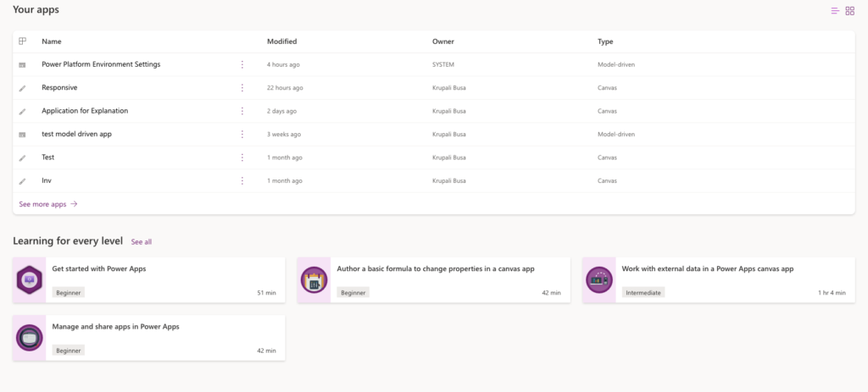Switch to list view layout icon
The height and width of the screenshot is (392, 868).
pyautogui.click(x=835, y=10)
